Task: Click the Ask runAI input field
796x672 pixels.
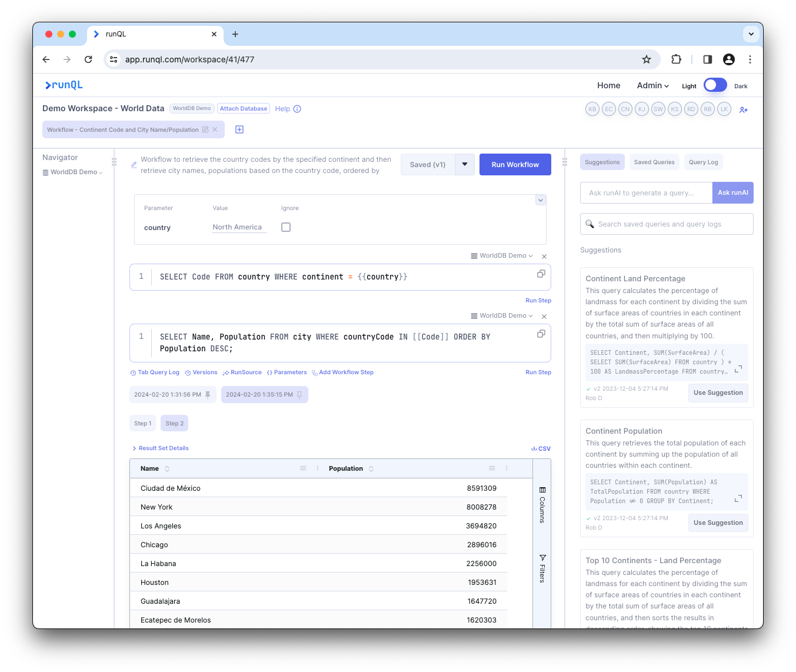Action: [645, 193]
